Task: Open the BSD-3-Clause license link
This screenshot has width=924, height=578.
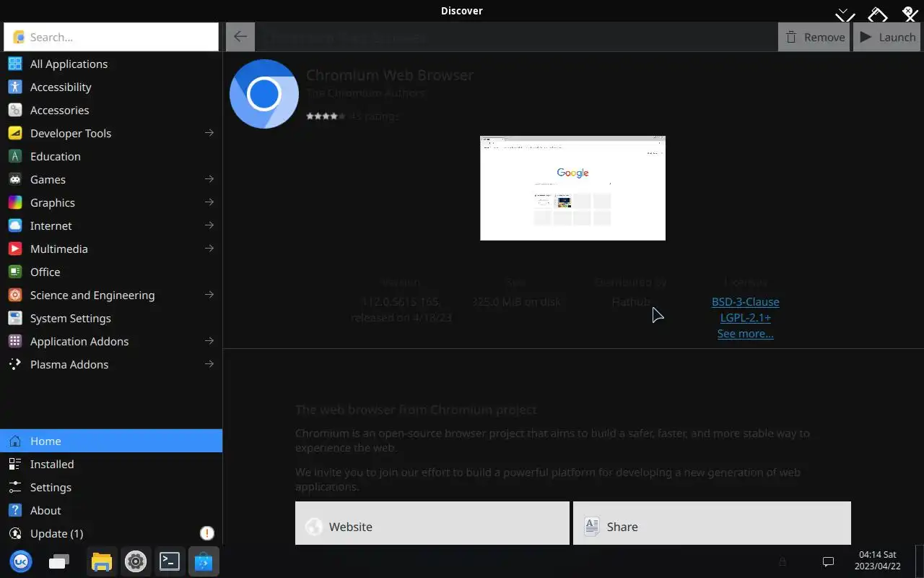Action: coord(745,301)
